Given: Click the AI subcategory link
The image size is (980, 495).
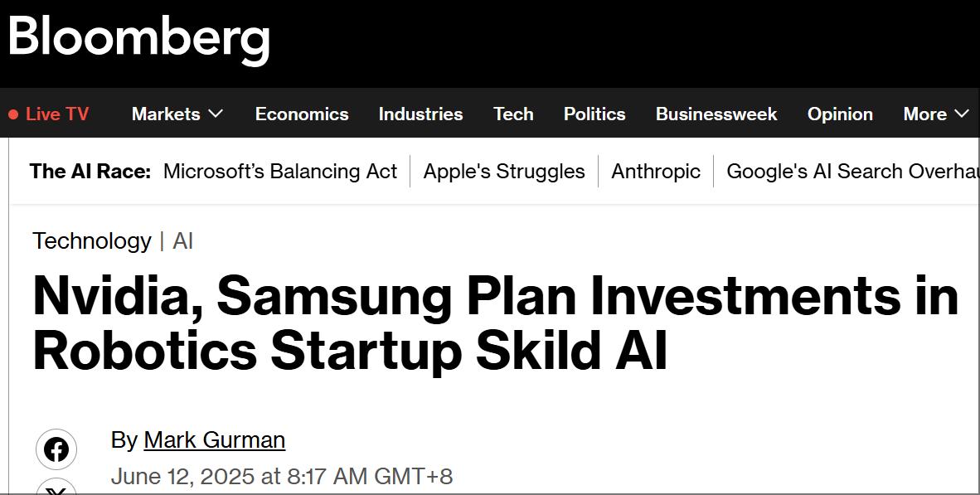Looking at the screenshot, I should (x=182, y=241).
